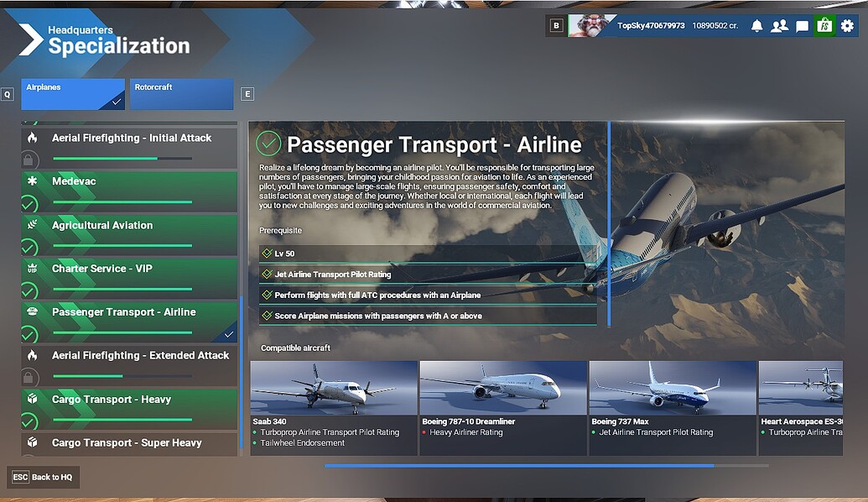
Task: Select Aerial Firefighting - Initial Attack specialization
Action: pyautogui.click(x=129, y=148)
